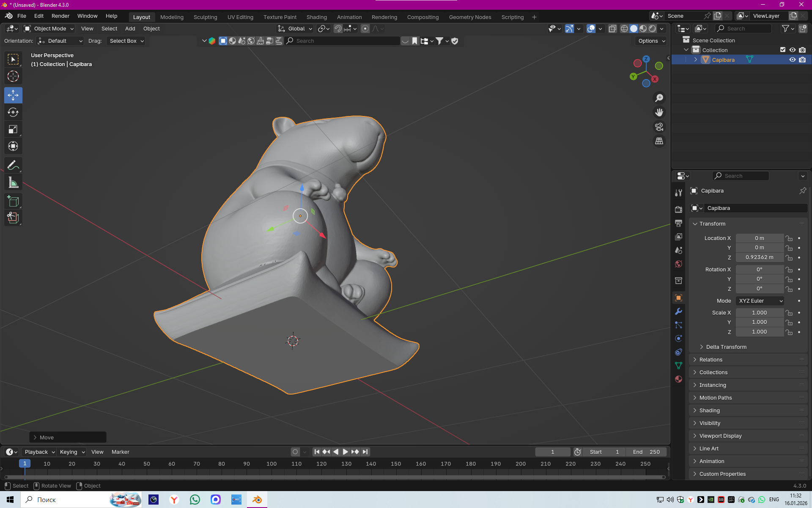Toggle the snapping magnet icon
Viewport: 812px width, 508px height.
(338, 29)
